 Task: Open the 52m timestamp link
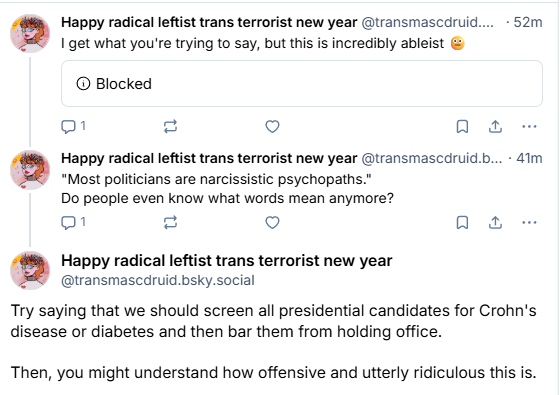[x=528, y=22]
